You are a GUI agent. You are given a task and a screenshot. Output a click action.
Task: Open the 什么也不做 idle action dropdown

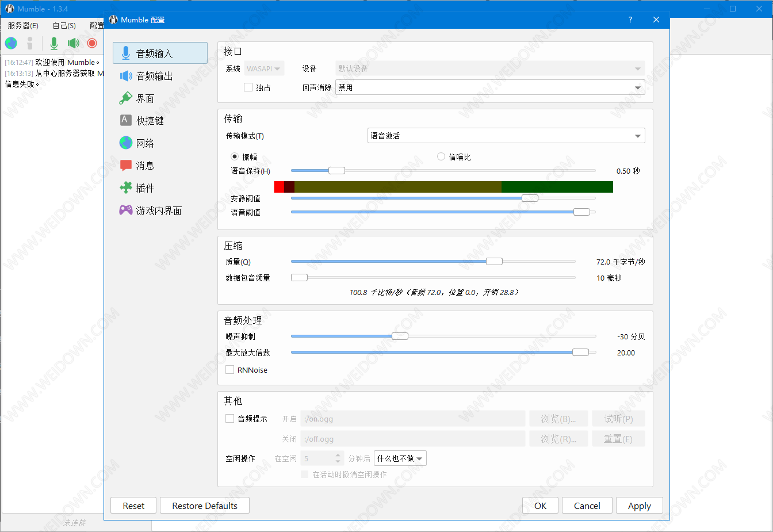point(400,458)
